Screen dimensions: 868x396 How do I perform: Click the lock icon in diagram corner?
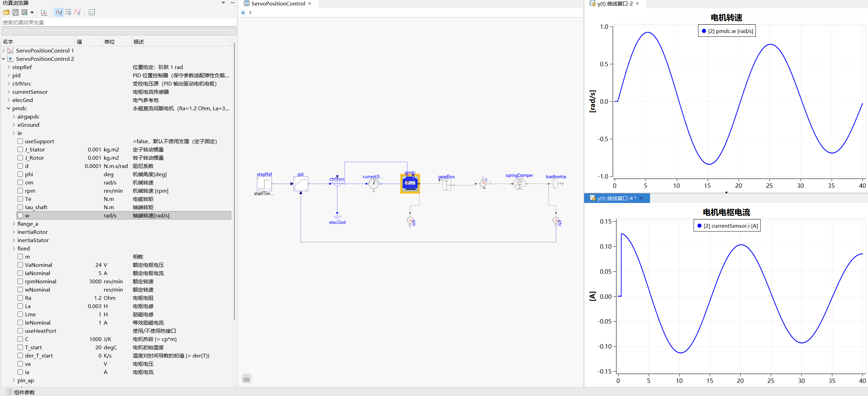coord(246,378)
